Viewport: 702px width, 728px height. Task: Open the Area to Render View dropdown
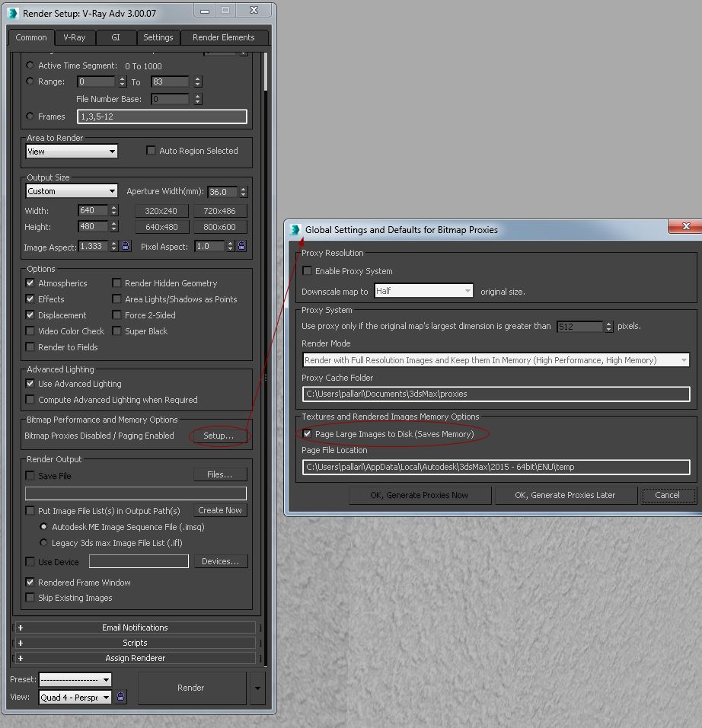click(x=72, y=152)
